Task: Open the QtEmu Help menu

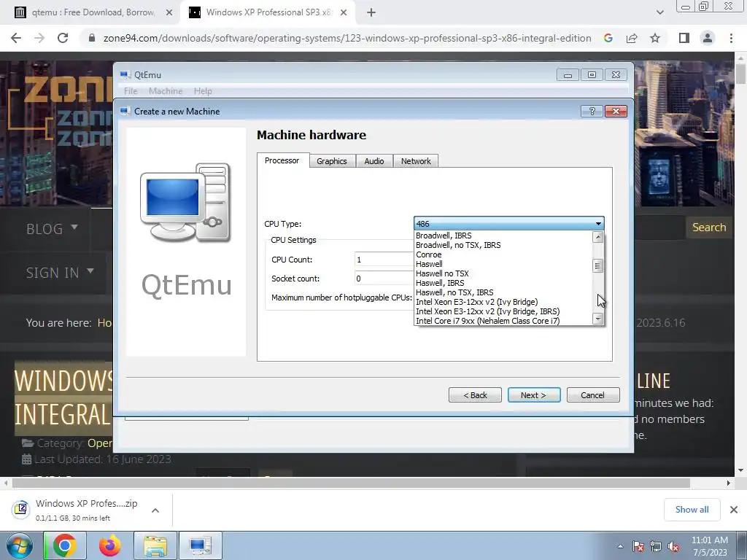Action: coord(203,91)
